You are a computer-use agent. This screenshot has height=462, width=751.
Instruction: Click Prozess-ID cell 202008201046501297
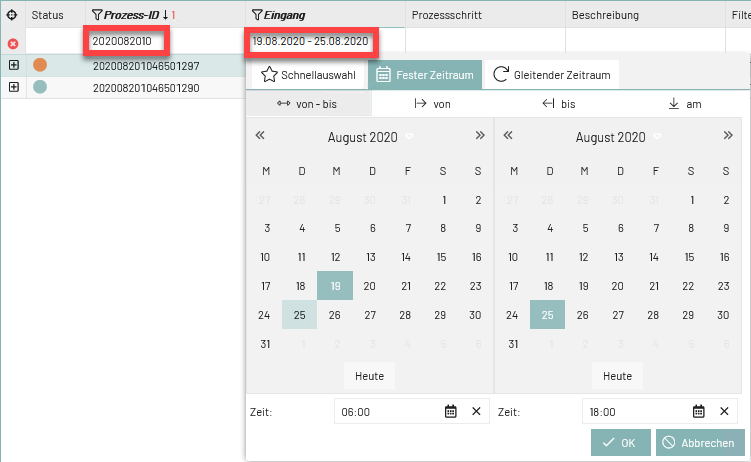(x=146, y=66)
